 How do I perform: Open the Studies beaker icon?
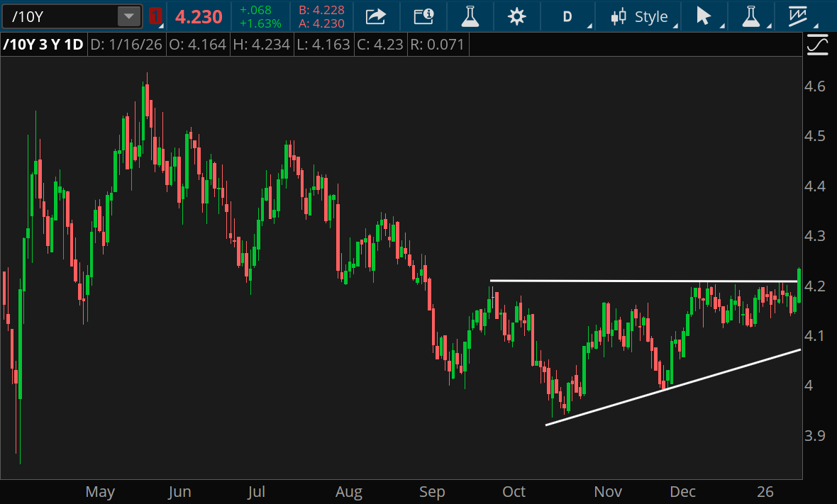pos(470,16)
